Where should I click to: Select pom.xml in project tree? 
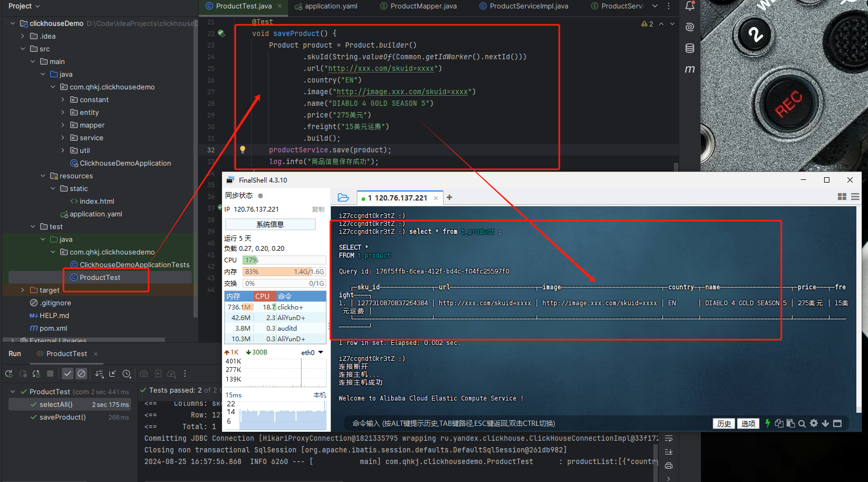click(x=49, y=328)
